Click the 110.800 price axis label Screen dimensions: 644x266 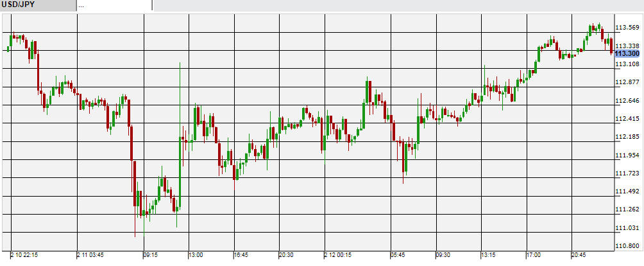pos(627,246)
